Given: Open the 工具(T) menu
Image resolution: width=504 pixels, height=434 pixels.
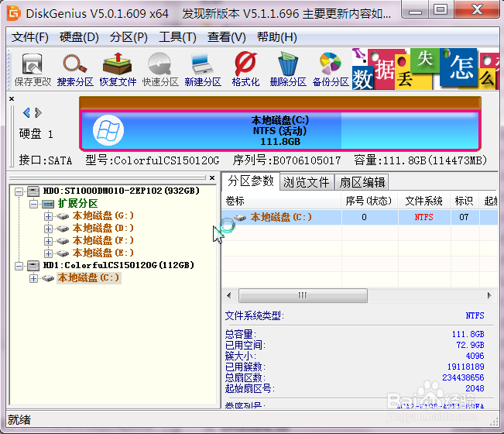Looking at the screenshot, I should (x=177, y=37).
